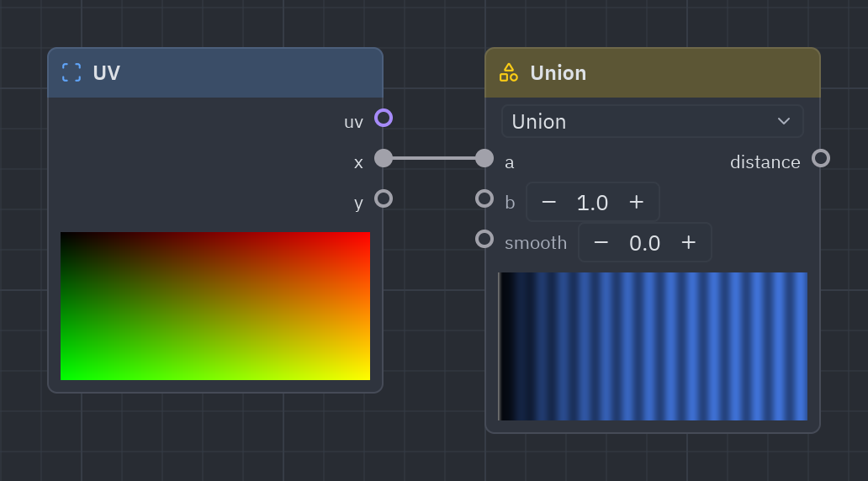Click the UV node frame icon
868x481 pixels.
(x=71, y=72)
